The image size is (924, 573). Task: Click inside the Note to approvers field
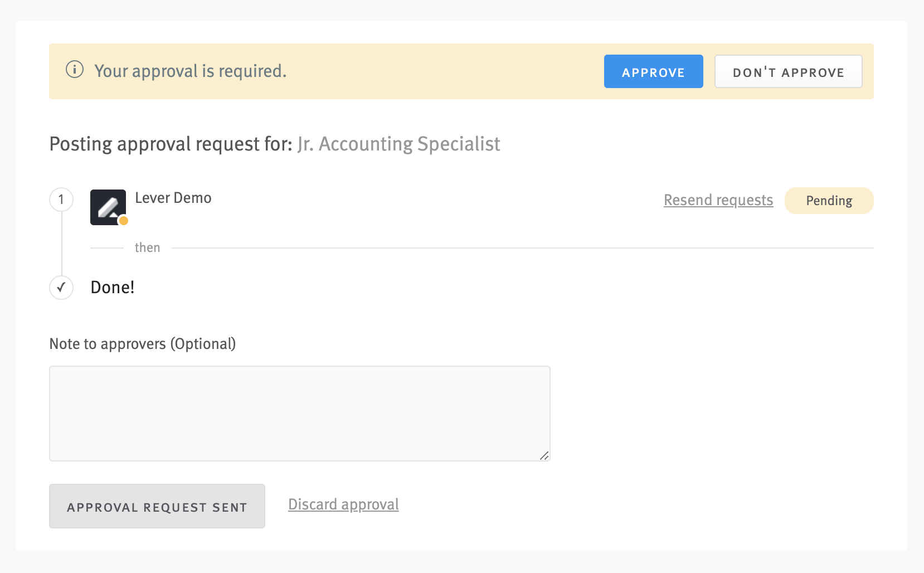(300, 412)
